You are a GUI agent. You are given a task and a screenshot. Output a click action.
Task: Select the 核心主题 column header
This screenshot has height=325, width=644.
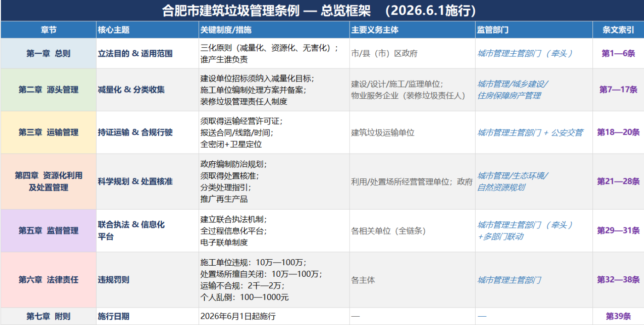pos(114,30)
